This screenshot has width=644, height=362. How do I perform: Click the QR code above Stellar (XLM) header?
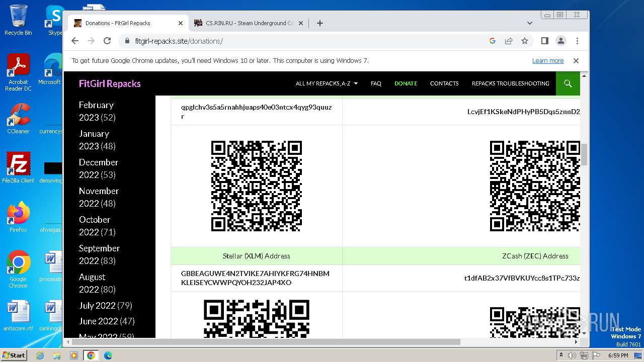[x=257, y=186]
